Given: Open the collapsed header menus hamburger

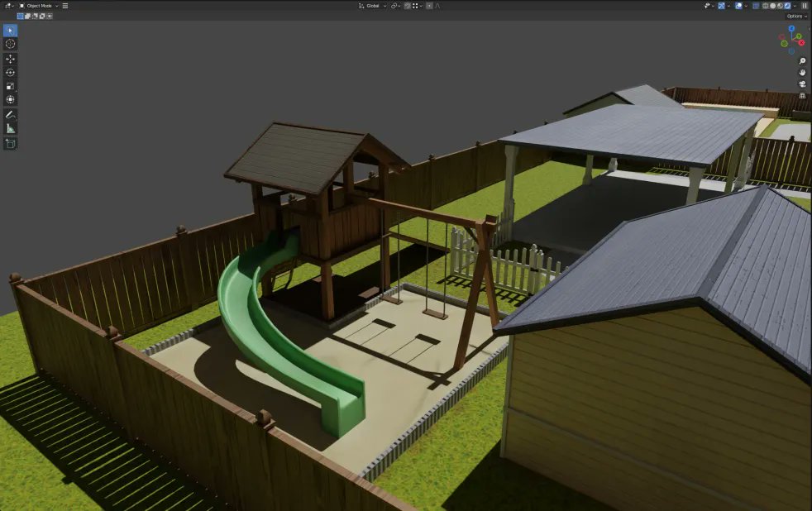Looking at the screenshot, I should [x=65, y=6].
